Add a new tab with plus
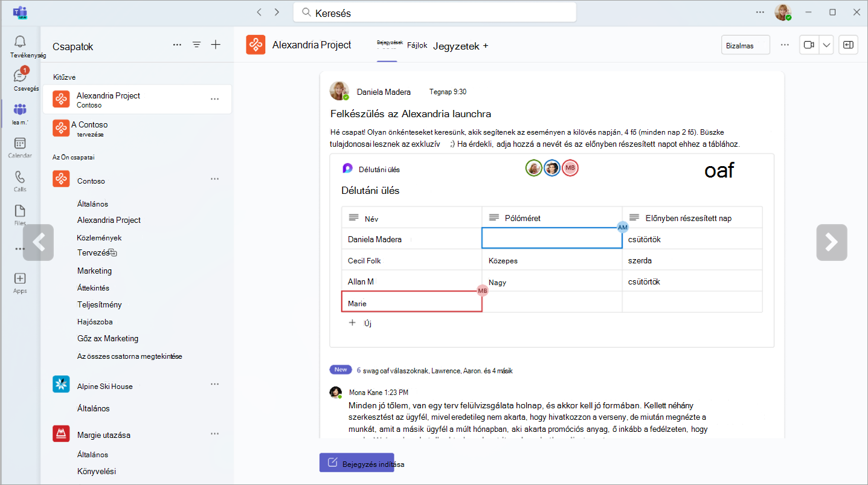This screenshot has height=485, width=868. click(x=486, y=46)
